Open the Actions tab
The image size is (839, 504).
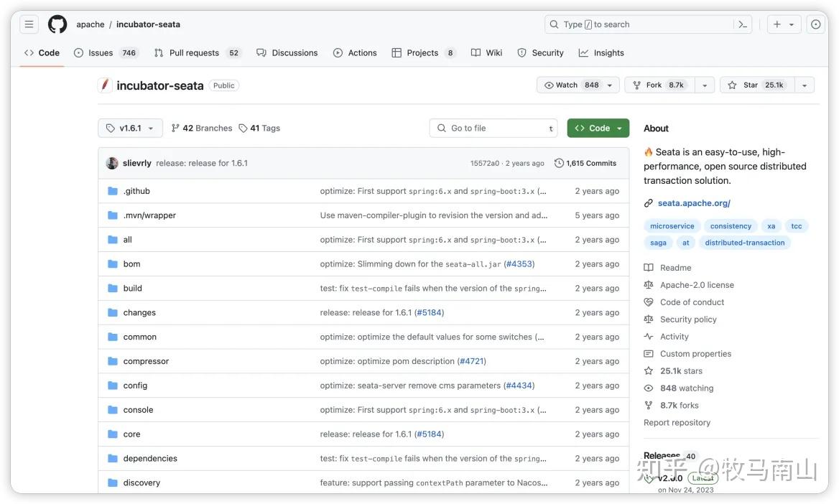pyautogui.click(x=355, y=52)
